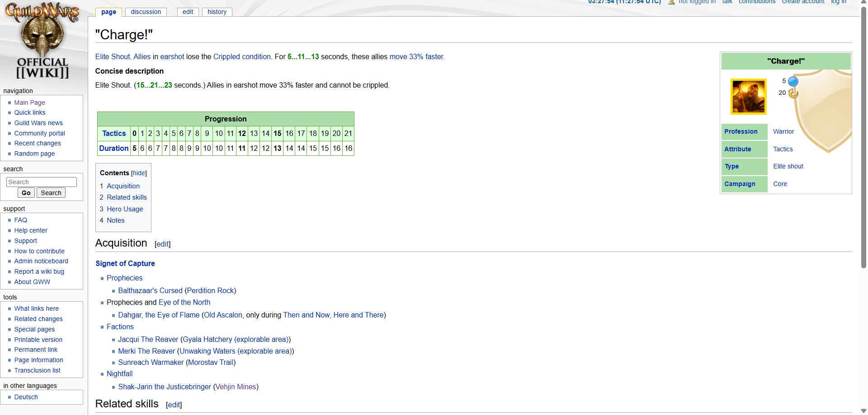Open Report a wiki bug
This screenshot has width=868, height=415.
(x=39, y=271)
